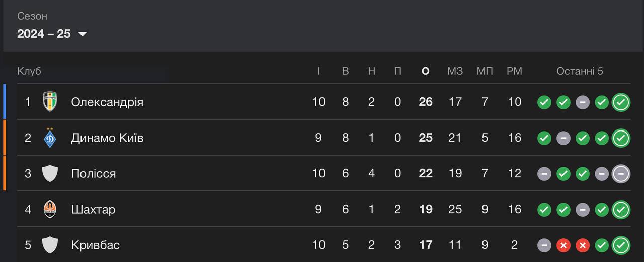Click Полісся's latest outlined draw icon
Screen dimensions: 644x262
(621, 174)
